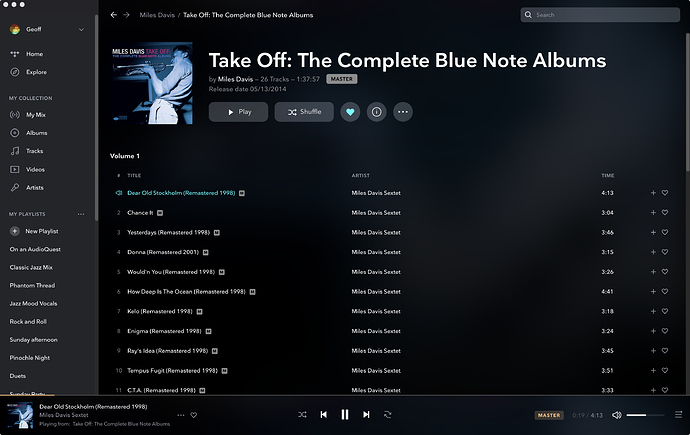Open the play queue icon

point(678,414)
